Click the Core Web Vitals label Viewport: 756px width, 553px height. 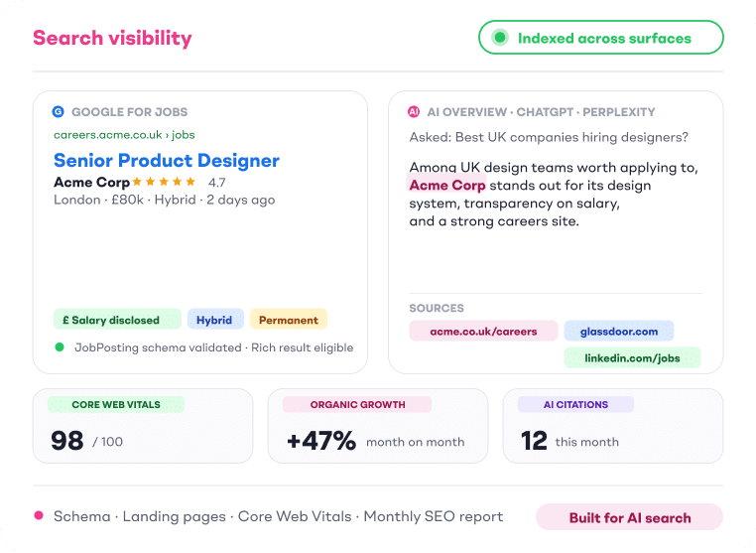(116, 404)
